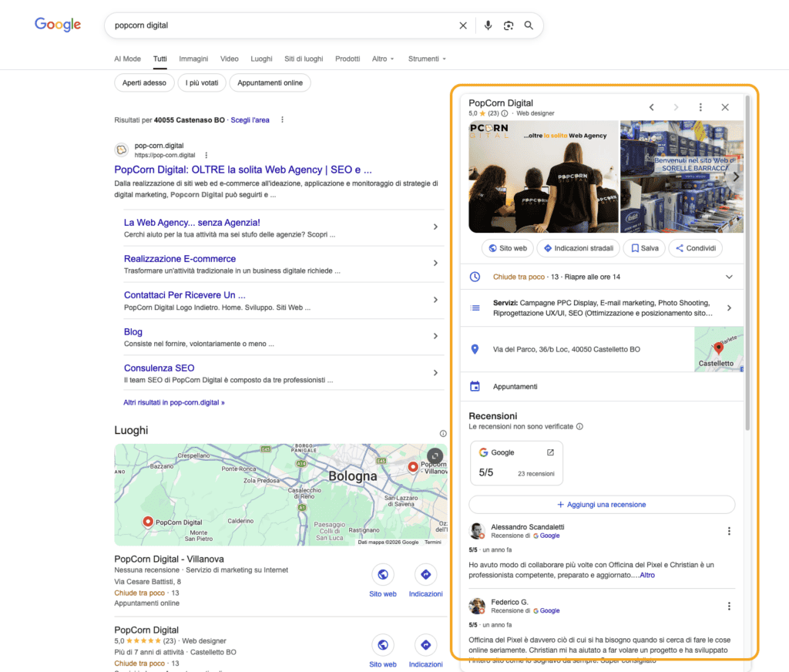Open Altri risultati in pop-corn.digital link
Image resolution: width=789 pixels, height=672 pixels.
point(174,403)
